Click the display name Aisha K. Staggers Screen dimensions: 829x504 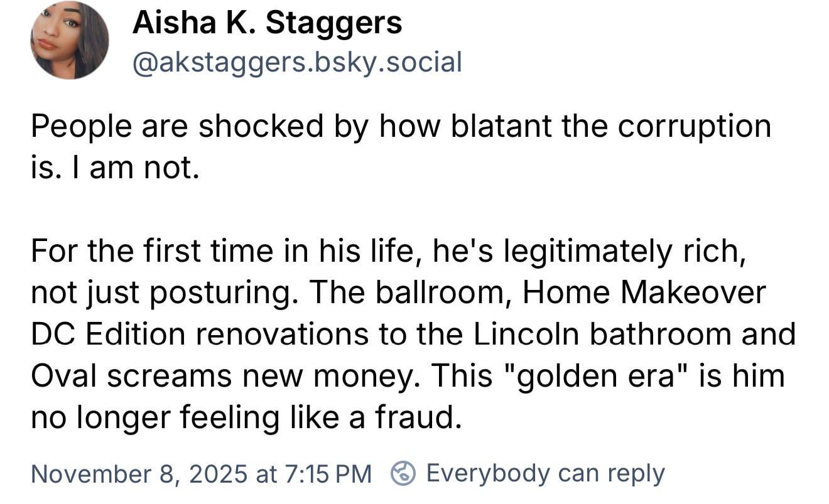click(267, 24)
